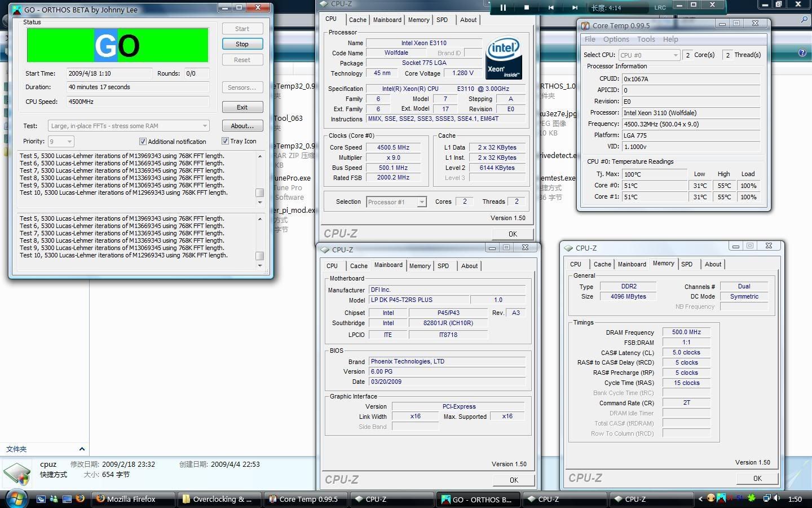Click the DRAM Frequency 500.0 MHz value
Screen dimensions: 812x508
tap(686, 332)
